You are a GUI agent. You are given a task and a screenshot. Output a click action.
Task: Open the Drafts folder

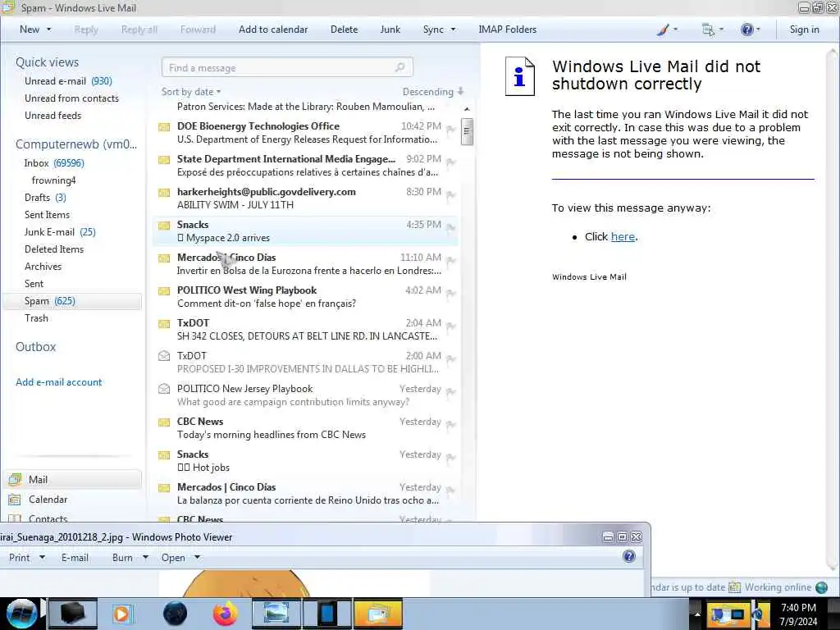click(x=45, y=198)
